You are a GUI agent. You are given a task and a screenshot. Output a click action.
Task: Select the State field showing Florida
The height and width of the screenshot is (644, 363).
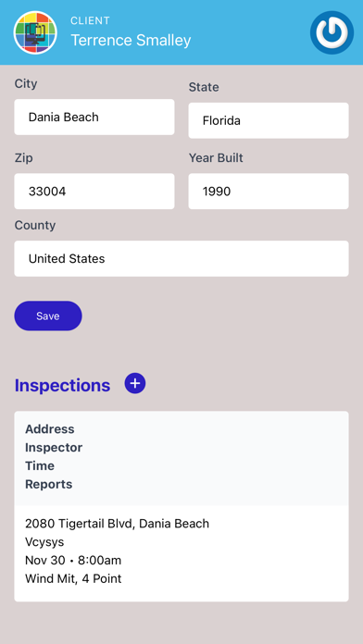click(x=269, y=120)
